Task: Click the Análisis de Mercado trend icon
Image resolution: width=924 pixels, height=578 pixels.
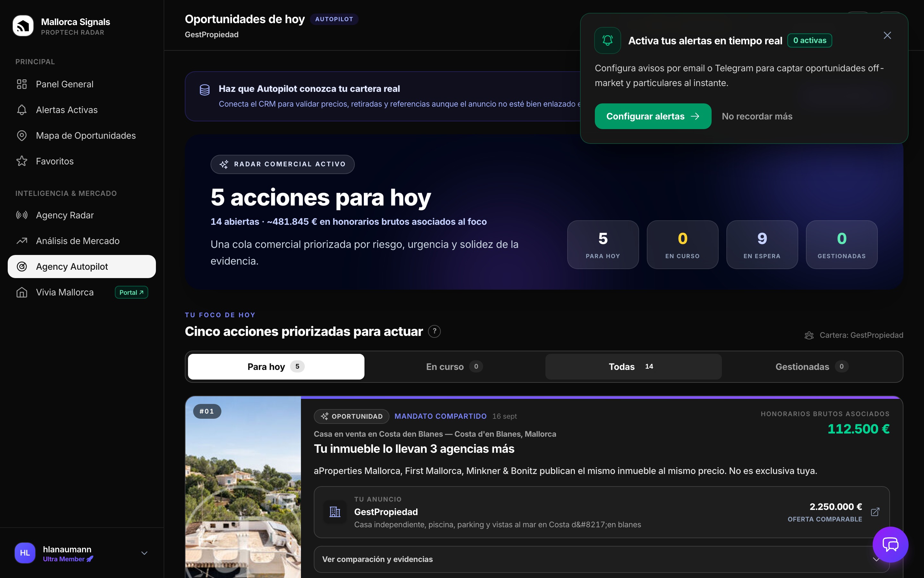Action: click(22, 241)
